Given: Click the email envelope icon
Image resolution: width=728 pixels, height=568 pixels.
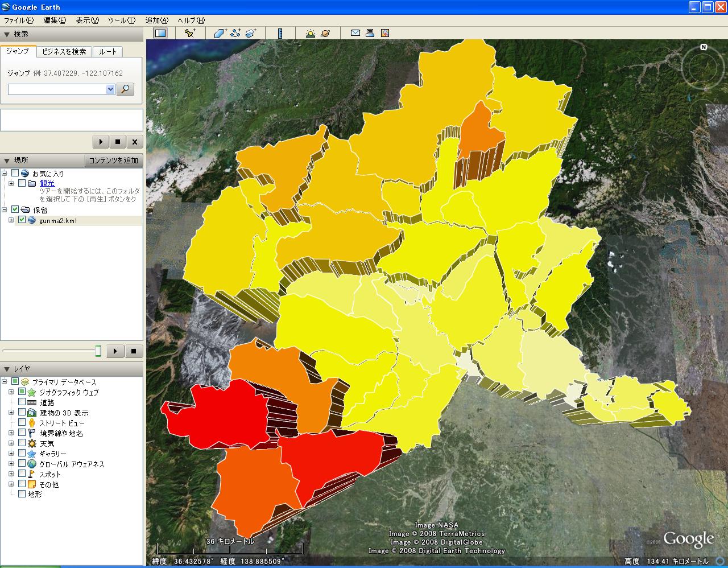Looking at the screenshot, I should 355,34.
